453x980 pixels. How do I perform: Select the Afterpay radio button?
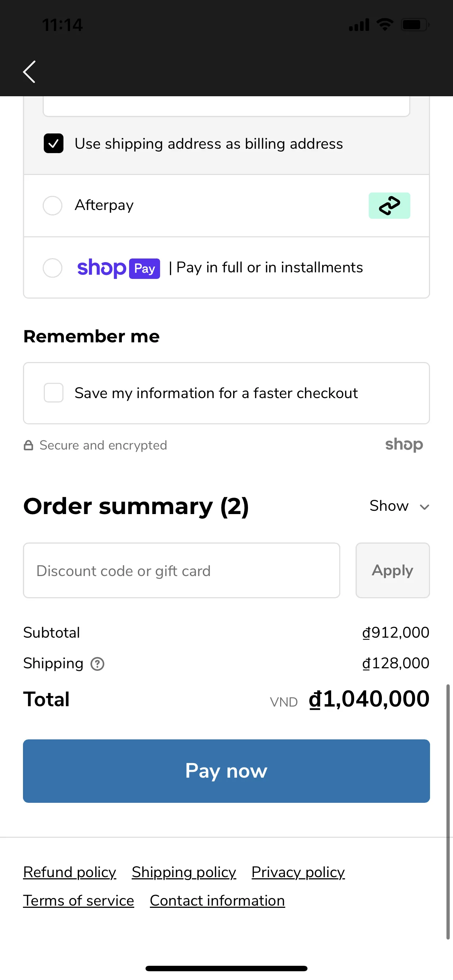[53, 205]
